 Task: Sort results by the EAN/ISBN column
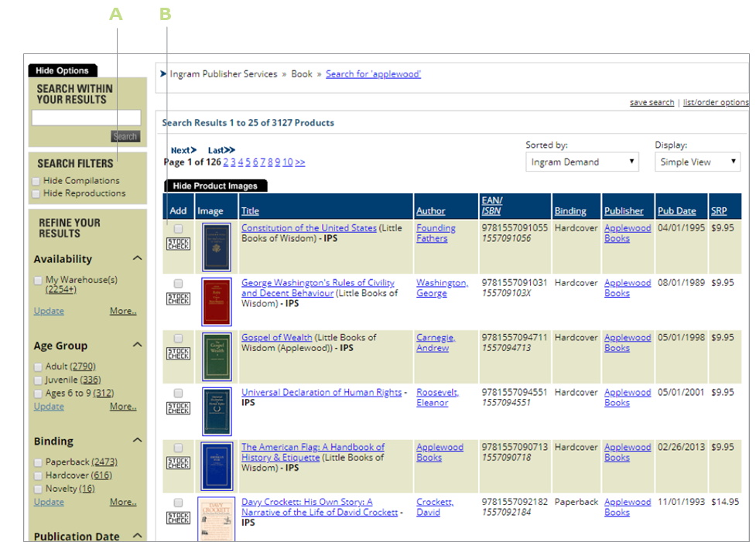click(492, 206)
